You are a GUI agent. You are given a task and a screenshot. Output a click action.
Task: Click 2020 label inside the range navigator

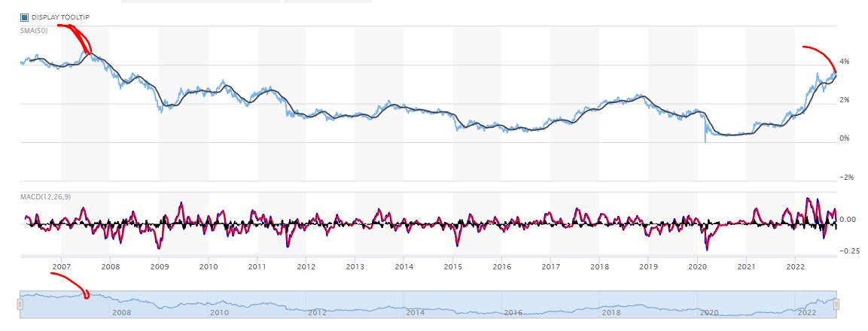click(x=709, y=313)
